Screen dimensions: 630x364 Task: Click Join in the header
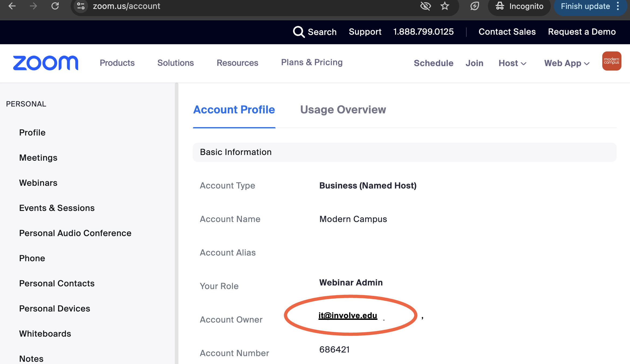coord(474,63)
